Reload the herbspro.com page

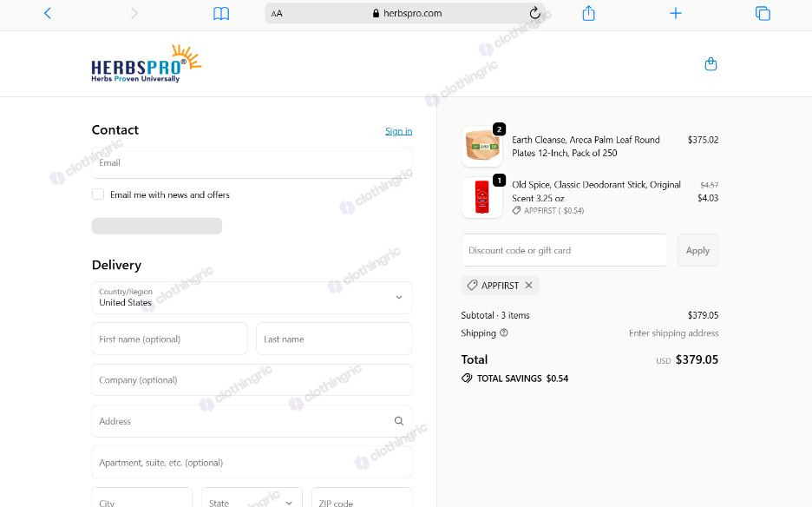tap(535, 13)
